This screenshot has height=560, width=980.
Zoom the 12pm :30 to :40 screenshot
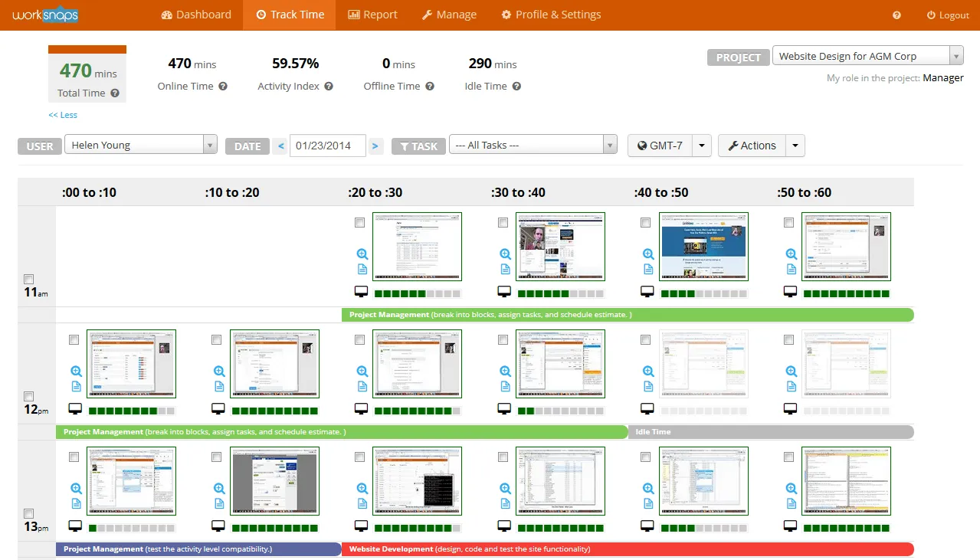click(x=505, y=371)
